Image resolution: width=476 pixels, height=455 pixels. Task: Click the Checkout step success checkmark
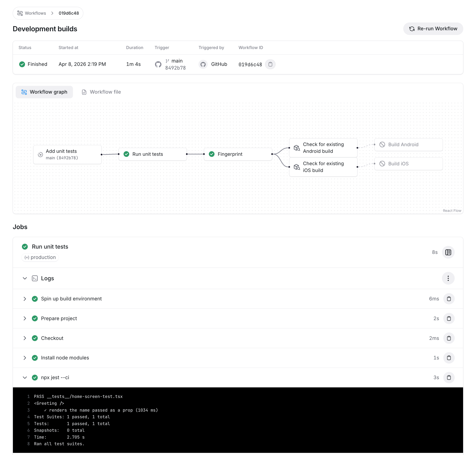[35, 338]
